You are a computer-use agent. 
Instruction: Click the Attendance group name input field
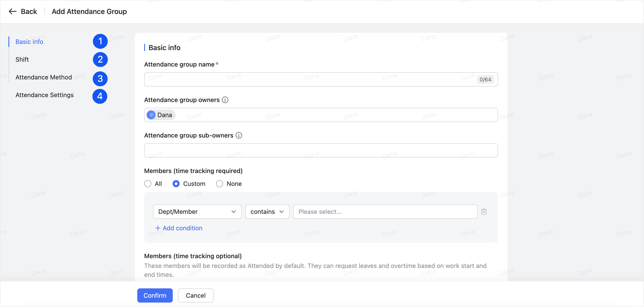pyautogui.click(x=300, y=79)
